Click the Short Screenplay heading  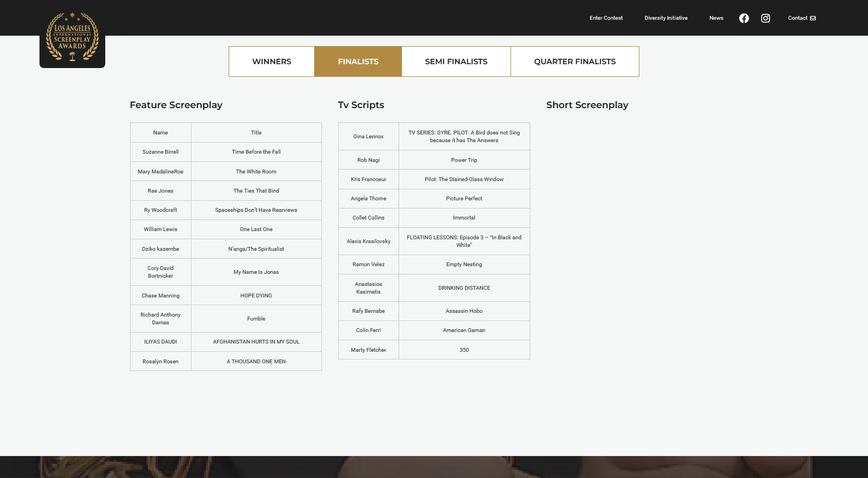[587, 105]
